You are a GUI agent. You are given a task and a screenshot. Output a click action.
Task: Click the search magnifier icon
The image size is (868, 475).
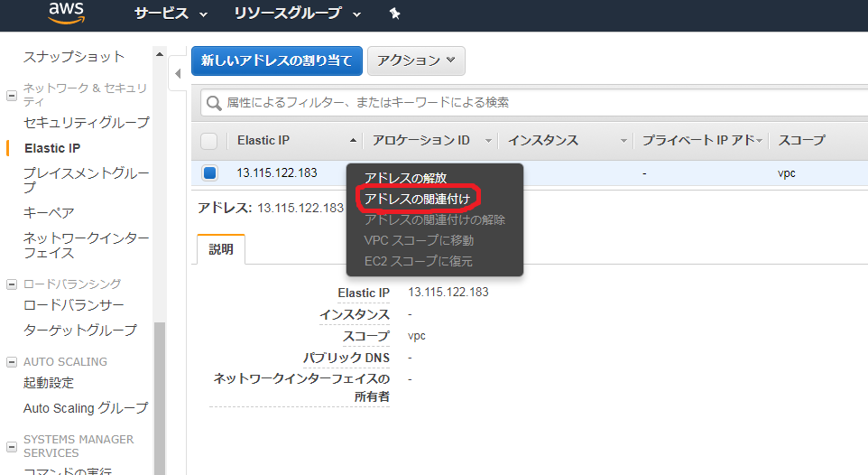pos(215,103)
